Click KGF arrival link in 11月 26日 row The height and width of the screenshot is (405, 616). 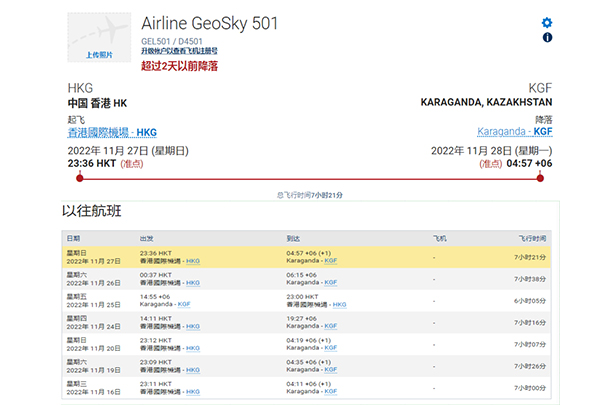(x=331, y=283)
